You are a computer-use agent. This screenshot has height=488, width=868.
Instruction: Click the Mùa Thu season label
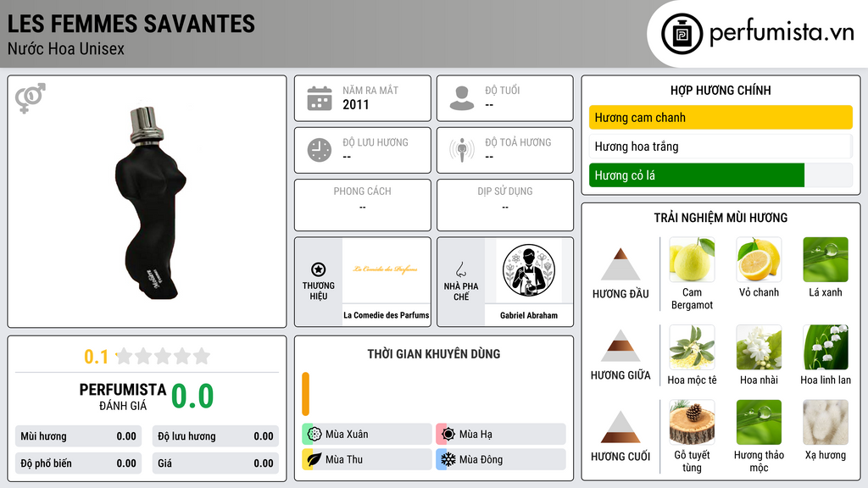click(x=344, y=460)
